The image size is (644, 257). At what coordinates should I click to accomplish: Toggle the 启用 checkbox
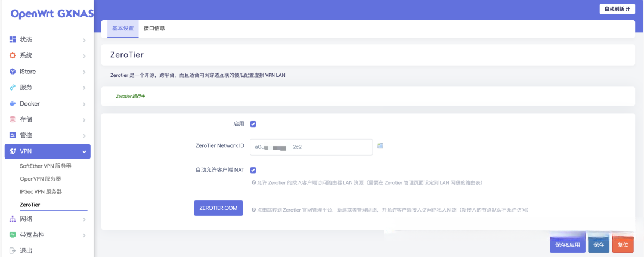253,124
